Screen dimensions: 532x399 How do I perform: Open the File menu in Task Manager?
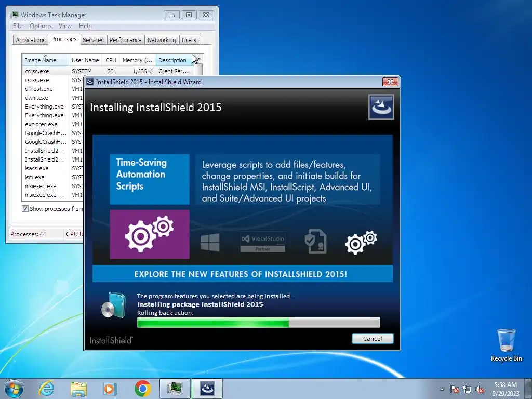coord(18,26)
